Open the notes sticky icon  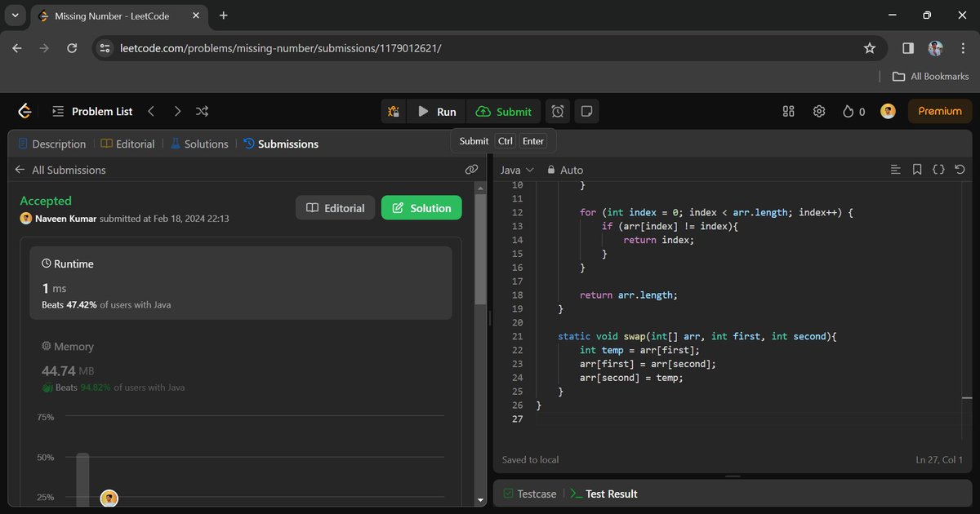tap(586, 112)
